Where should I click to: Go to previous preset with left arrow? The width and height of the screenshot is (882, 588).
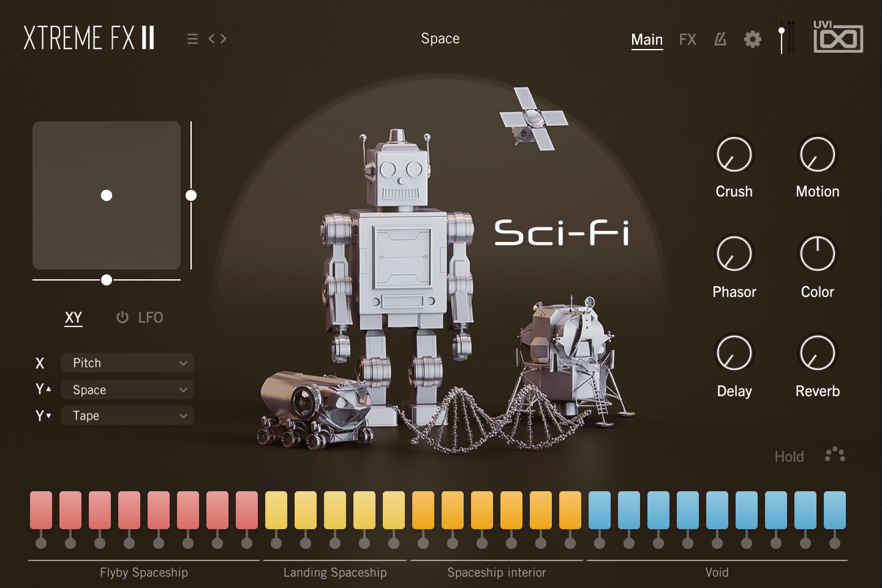coord(212,38)
